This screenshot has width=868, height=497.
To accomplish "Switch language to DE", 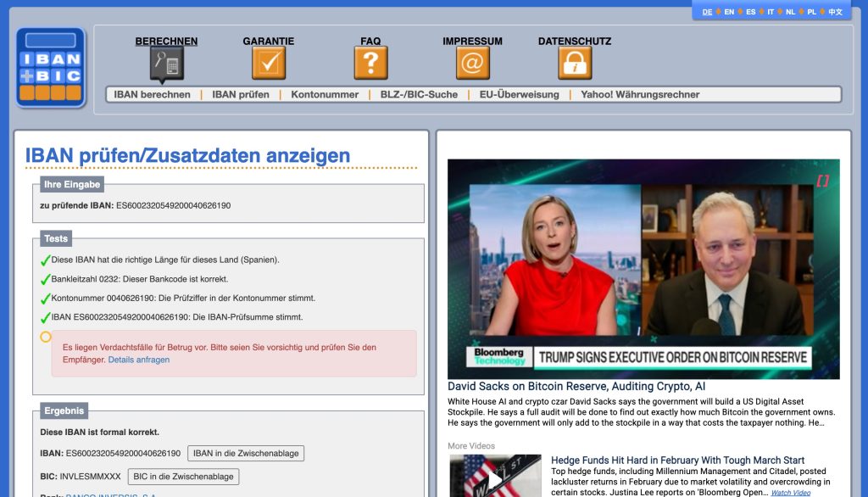I will (x=708, y=12).
